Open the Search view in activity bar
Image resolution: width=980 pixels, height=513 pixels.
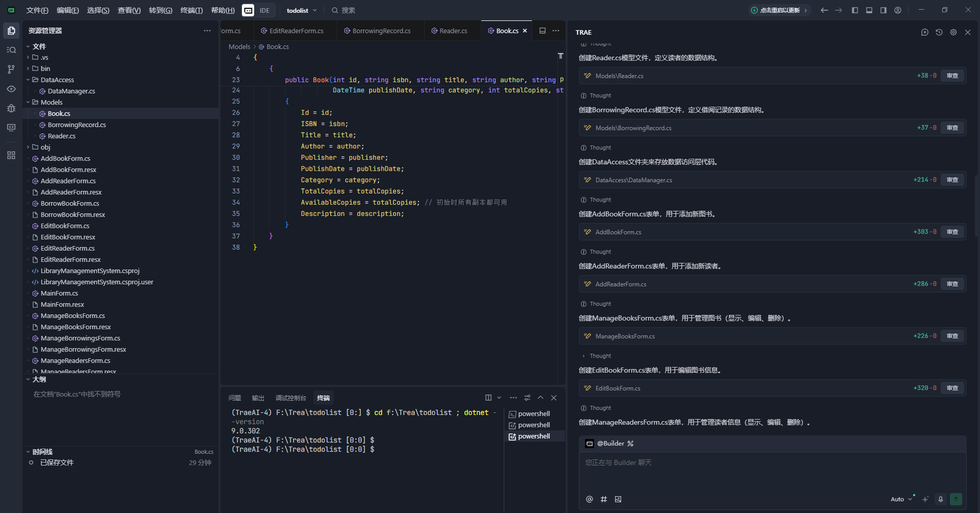[11, 50]
